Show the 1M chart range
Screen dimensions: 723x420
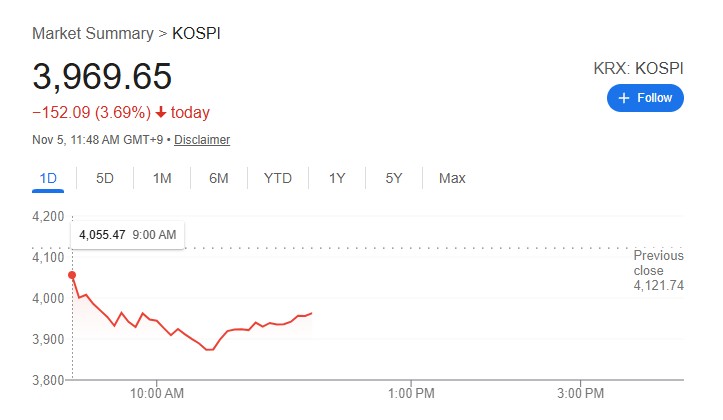(x=162, y=179)
